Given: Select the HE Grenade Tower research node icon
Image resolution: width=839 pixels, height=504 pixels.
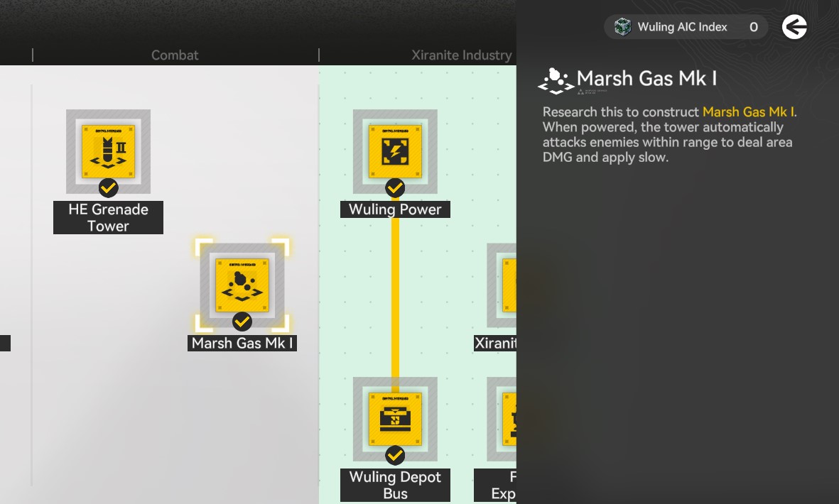Looking at the screenshot, I should [108, 150].
